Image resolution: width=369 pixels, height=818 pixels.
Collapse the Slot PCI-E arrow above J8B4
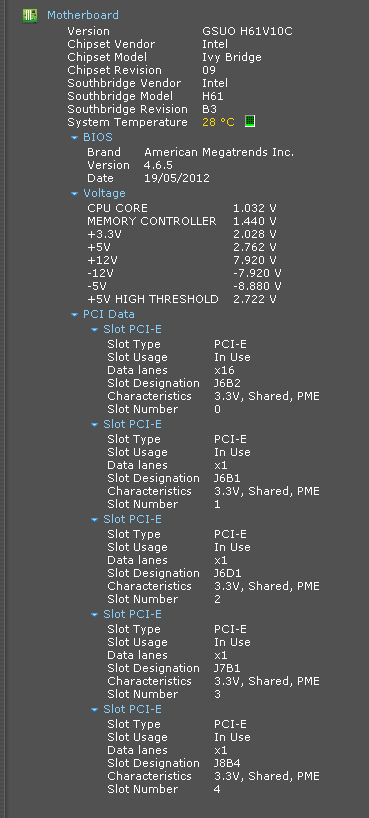coord(94,709)
